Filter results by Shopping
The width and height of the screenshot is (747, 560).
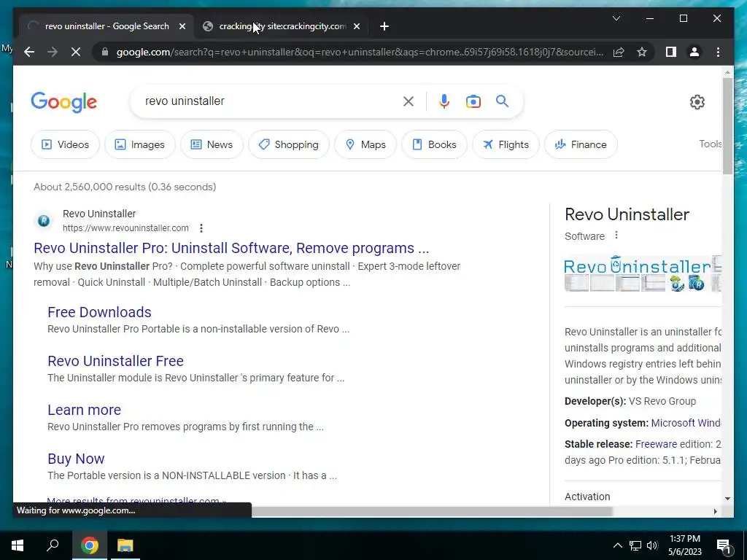[x=289, y=144]
